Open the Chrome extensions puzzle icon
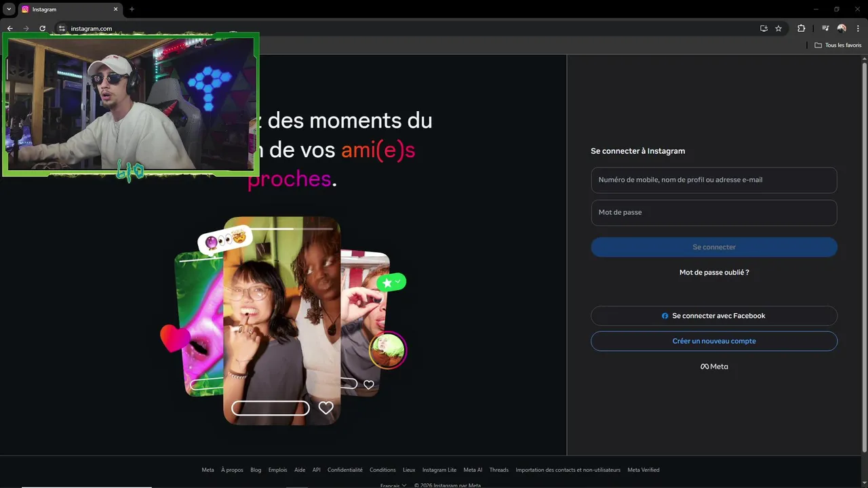The height and width of the screenshot is (488, 868). coord(801,28)
